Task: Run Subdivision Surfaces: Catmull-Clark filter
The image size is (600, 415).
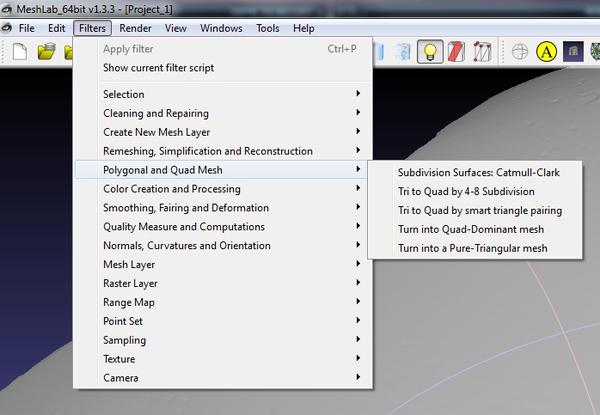Action: tap(475, 173)
